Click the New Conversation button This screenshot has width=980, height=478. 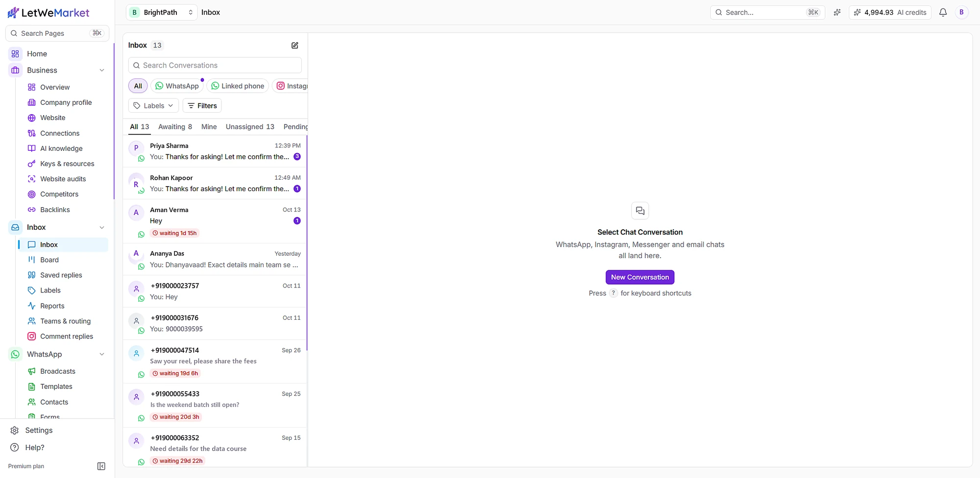pyautogui.click(x=640, y=277)
